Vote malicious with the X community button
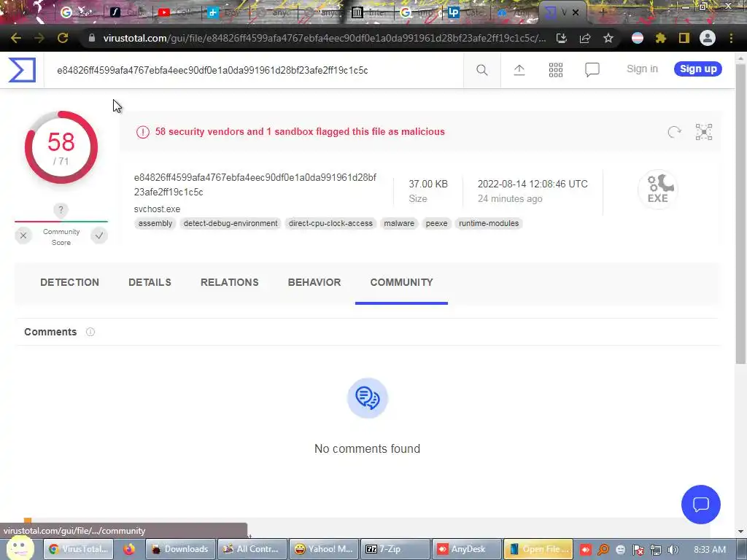The image size is (747, 560). coord(23,236)
